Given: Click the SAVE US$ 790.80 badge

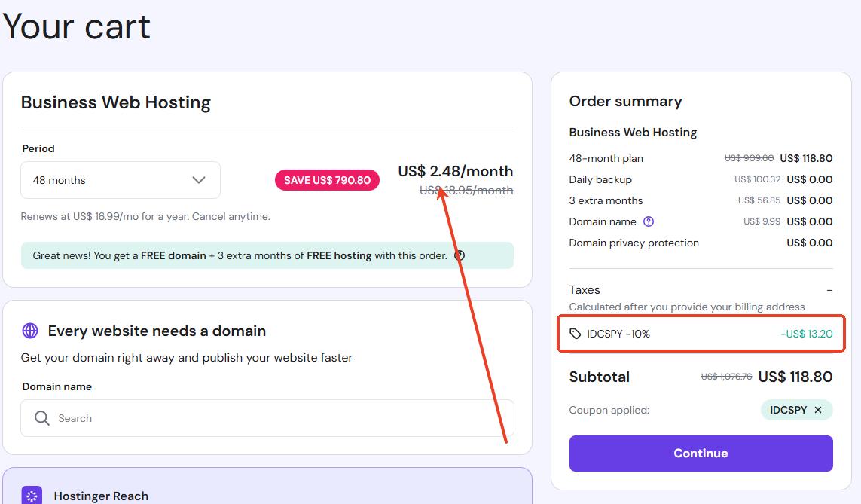Looking at the screenshot, I should pyautogui.click(x=327, y=180).
